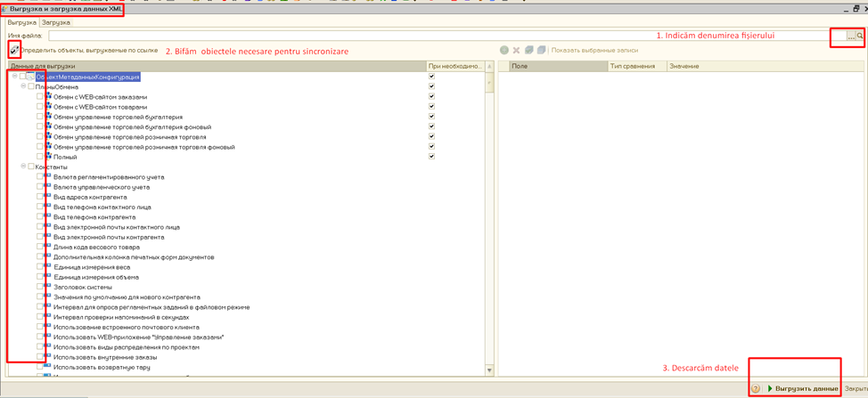Viewport: 868px width, 398px height.
Task: Collapse the ОбъектМетаданныхКонфигурация tree node
Action: [x=14, y=77]
